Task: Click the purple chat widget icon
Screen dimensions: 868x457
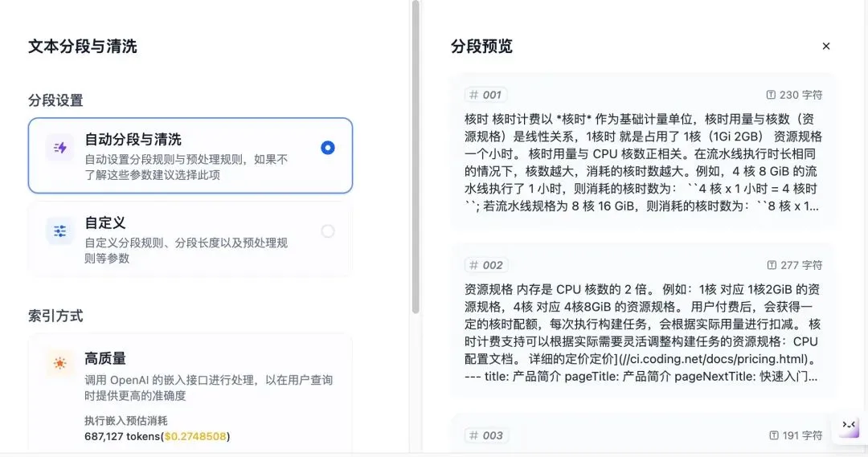Action: point(849,426)
